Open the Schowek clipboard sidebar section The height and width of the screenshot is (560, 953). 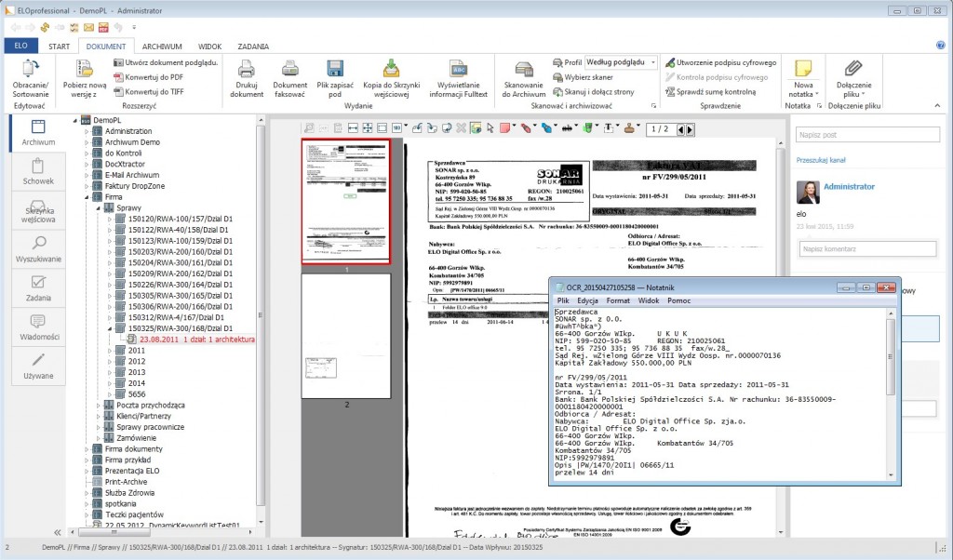pos(38,171)
